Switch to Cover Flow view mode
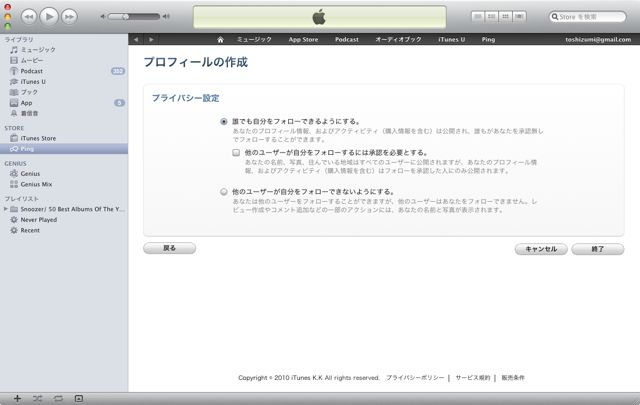The height and width of the screenshot is (405, 640). coord(519,17)
